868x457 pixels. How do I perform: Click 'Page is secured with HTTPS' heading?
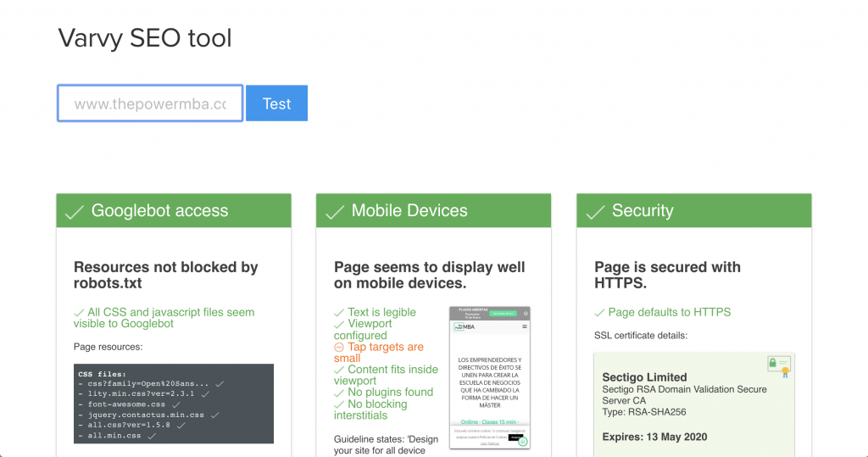tap(667, 275)
